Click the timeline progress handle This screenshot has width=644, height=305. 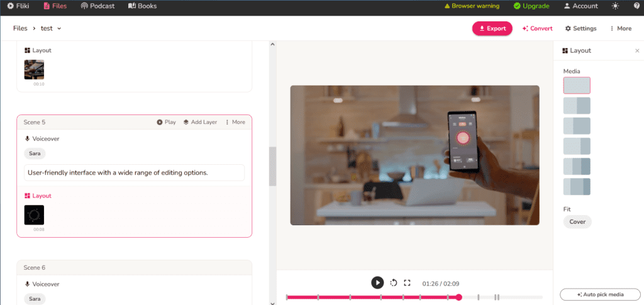tap(458, 297)
